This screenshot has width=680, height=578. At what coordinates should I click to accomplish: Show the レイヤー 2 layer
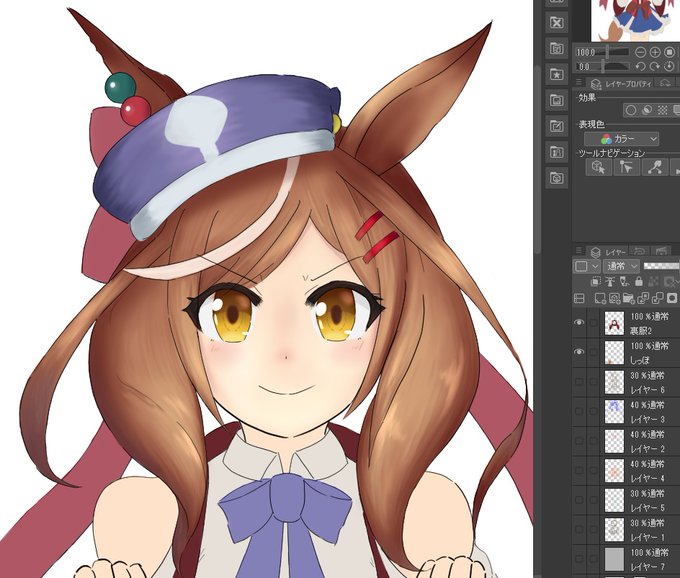pyautogui.click(x=579, y=441)
